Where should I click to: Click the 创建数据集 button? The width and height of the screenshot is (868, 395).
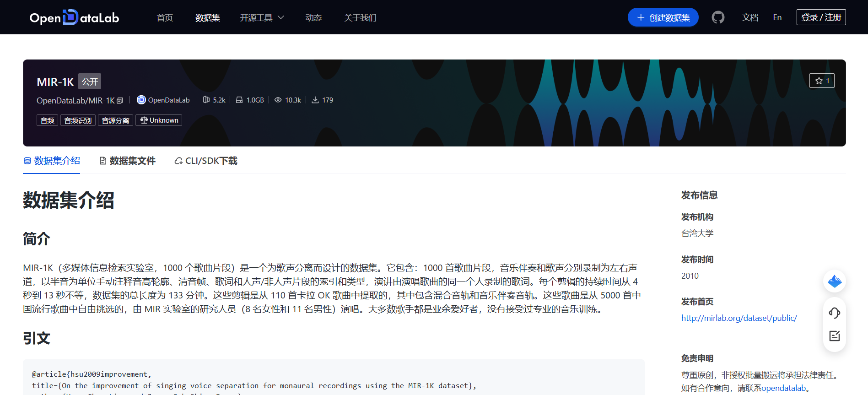663,17
